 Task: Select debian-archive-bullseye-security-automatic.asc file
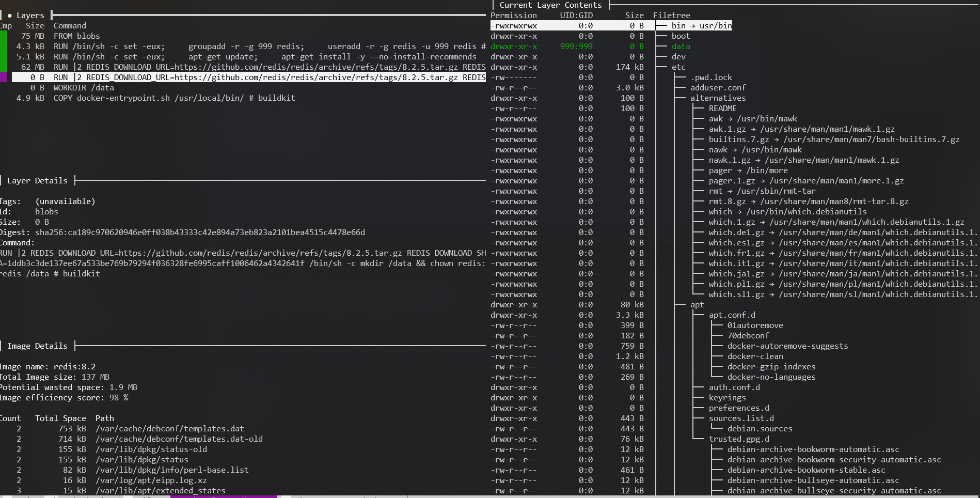(x=834, y=491)
